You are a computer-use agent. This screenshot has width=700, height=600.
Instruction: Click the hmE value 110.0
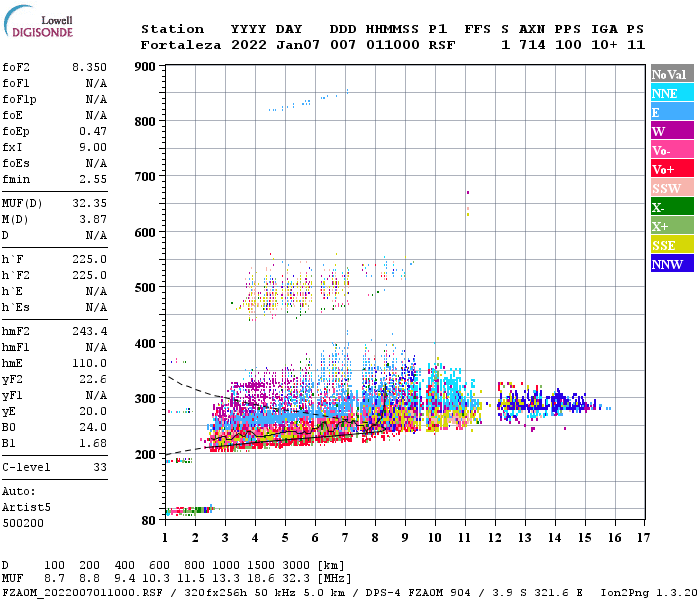point(89,363)
